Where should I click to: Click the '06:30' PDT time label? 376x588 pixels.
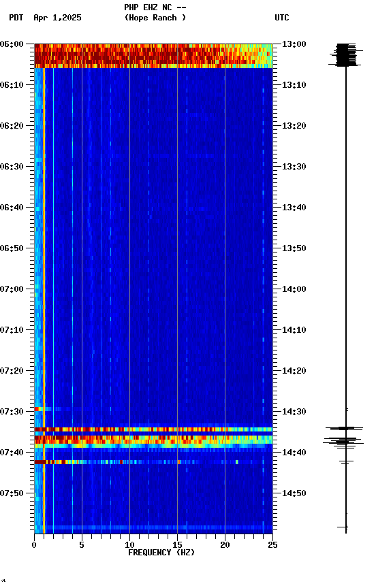tap(12, 167)
